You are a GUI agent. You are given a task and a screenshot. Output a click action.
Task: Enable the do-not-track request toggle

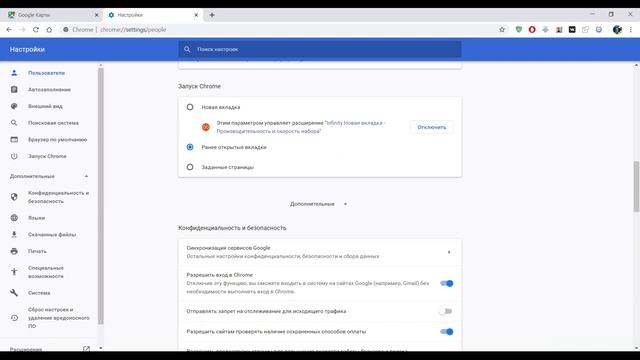(x=446, y=311)
